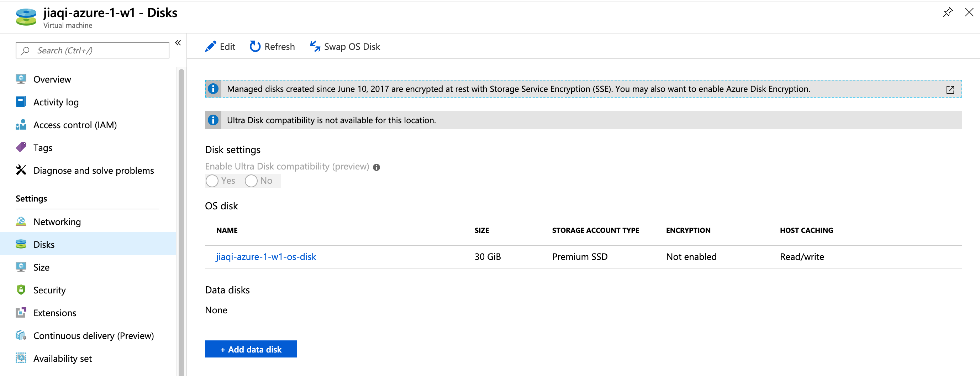Open Availability set via its icon
980x376 pixels.
click(21, 358)
